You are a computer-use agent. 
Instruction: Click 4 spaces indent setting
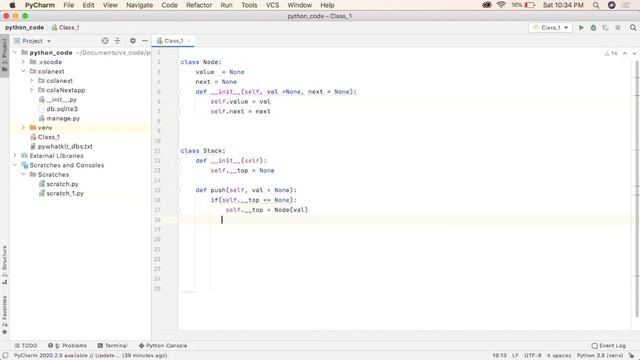click(559, 356)
